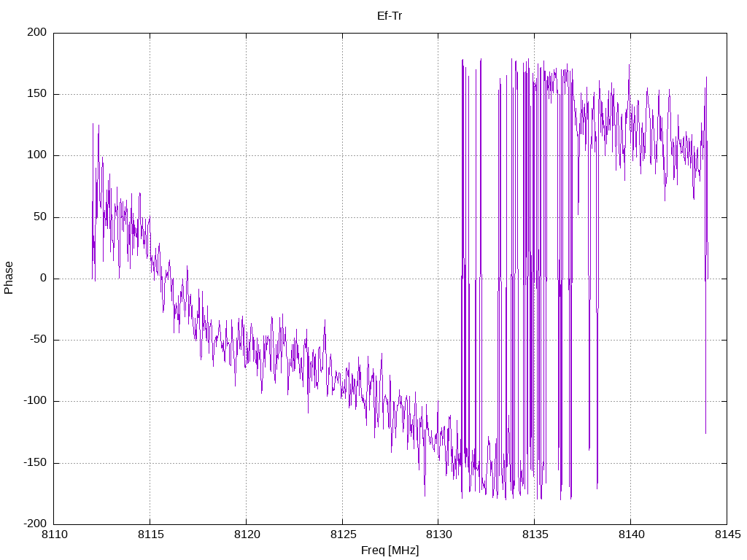The image size is (747, 560).
Task: Click y-axis tick label 50
Action: (41, 217)
